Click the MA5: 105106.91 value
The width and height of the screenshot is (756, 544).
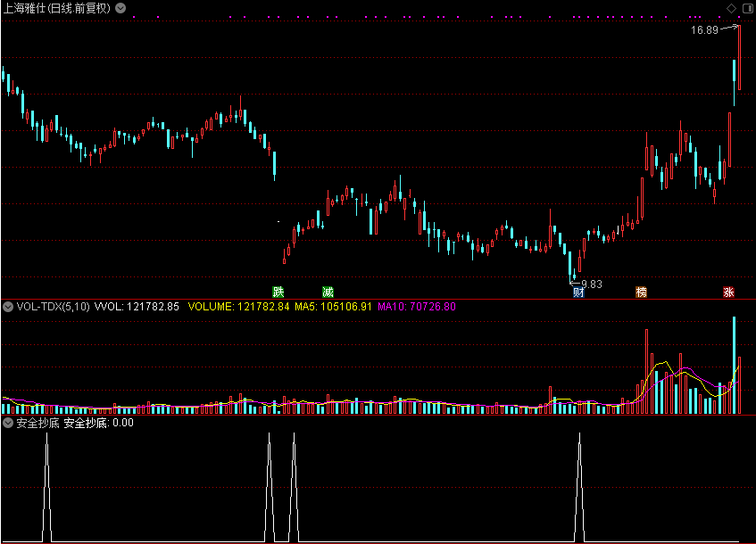tap(333, 307)
